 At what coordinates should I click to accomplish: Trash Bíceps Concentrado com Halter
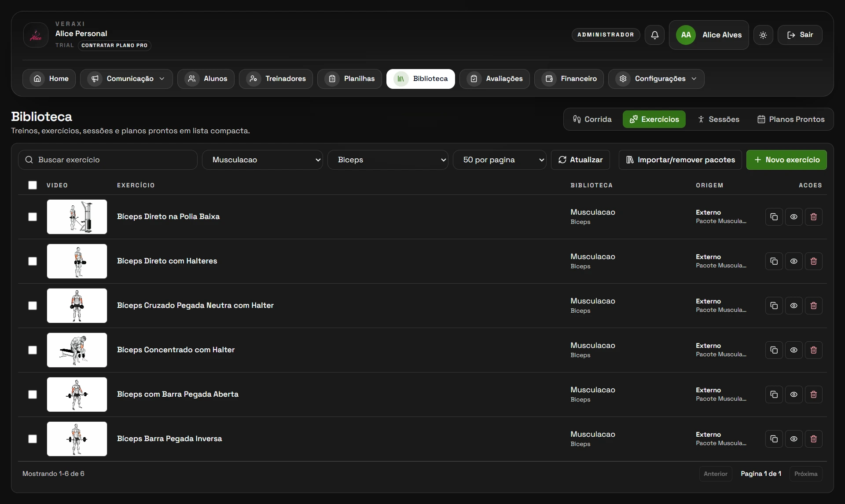[813, 350]
